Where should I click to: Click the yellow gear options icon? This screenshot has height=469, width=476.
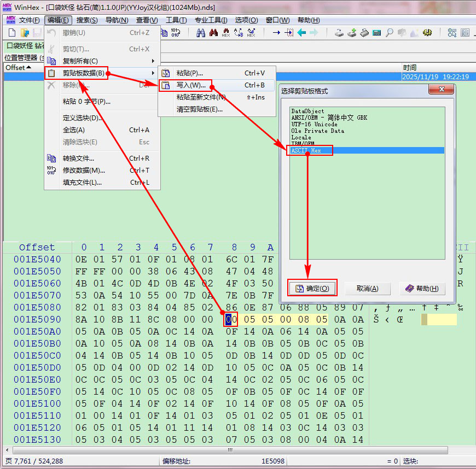click(427, 33)
